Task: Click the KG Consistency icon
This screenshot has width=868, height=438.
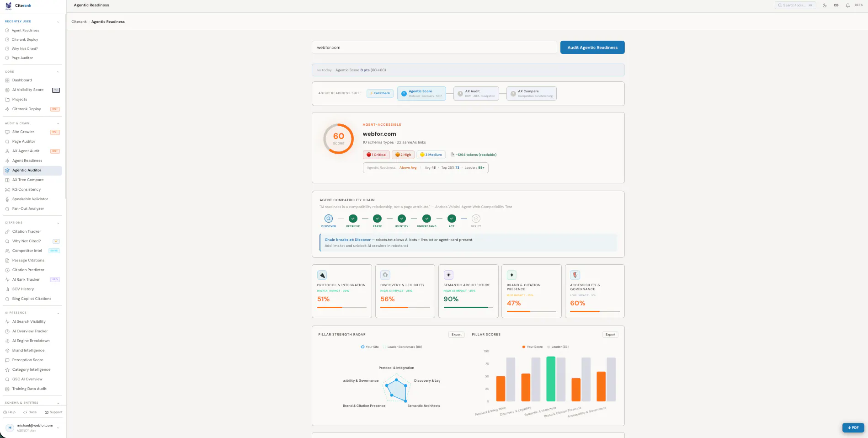Action: pyautogui.click(x=7, y=190)
